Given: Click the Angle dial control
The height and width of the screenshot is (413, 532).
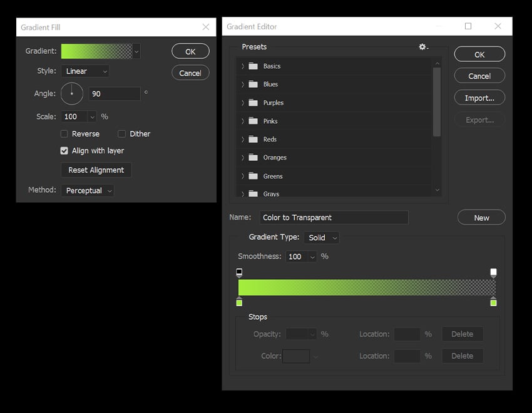Looking at the screenshot, I should click(x=71, y=93).
